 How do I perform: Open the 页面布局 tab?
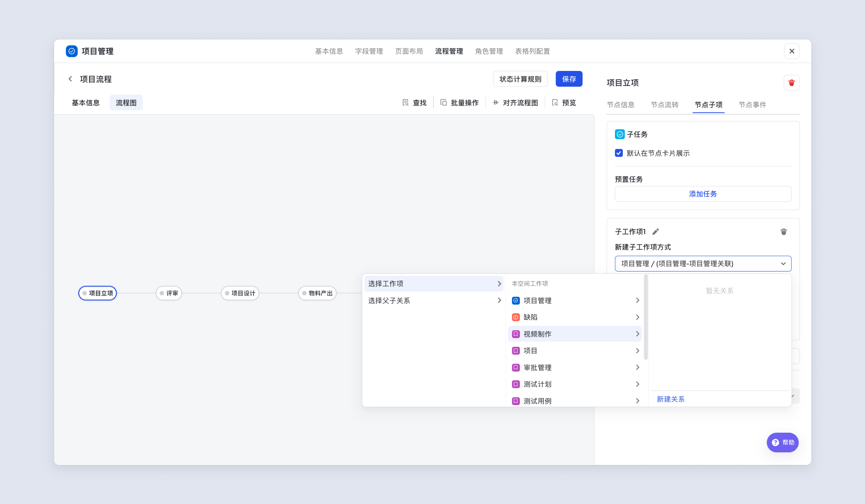[x=409, y=51]
